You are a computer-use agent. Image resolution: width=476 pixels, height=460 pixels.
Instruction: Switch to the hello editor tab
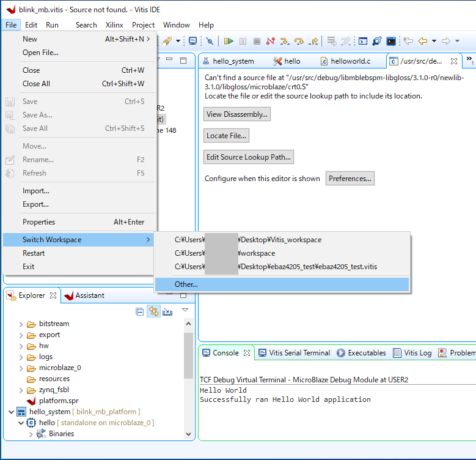[x=287, y=61]
